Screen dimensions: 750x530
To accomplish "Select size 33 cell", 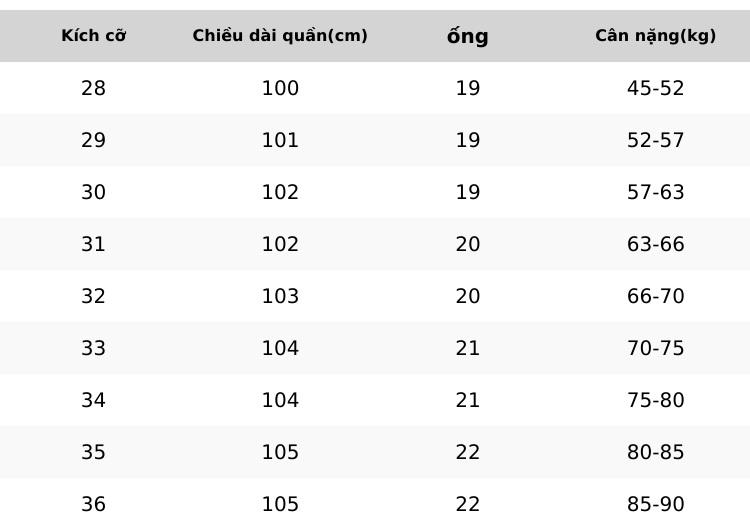I will [x=93, y=348].
